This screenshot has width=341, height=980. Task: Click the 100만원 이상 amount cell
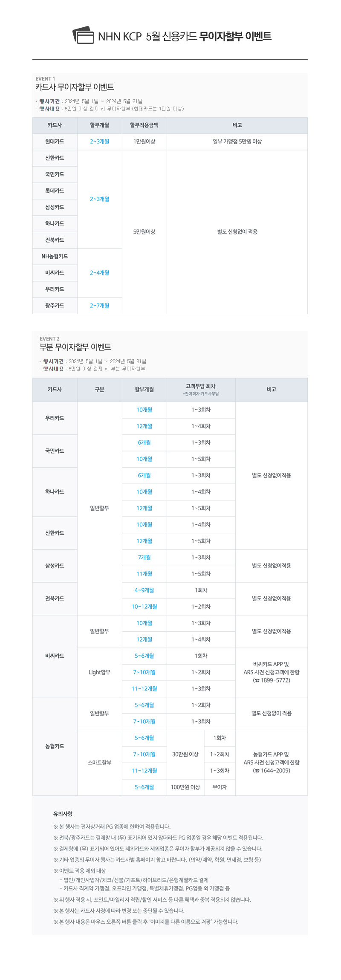[x=185, y=787]
